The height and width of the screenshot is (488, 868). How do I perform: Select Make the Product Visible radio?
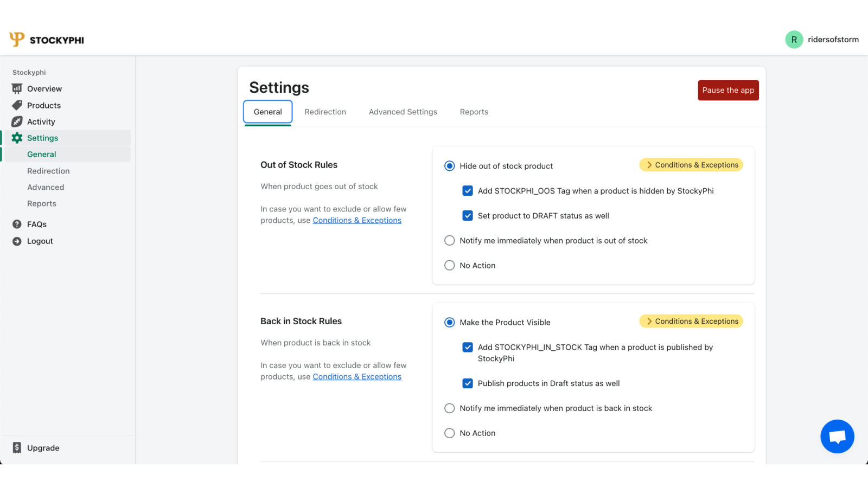[450, 322]
